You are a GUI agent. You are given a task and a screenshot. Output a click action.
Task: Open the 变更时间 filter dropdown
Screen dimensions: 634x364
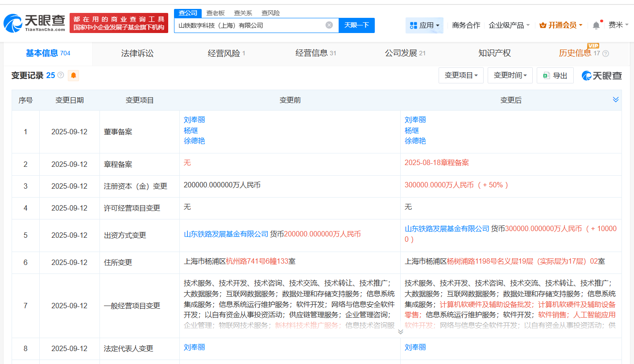510,75
